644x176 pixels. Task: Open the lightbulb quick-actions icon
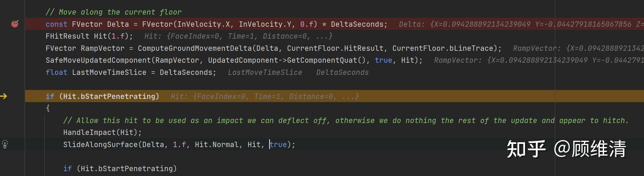point(5,144)
